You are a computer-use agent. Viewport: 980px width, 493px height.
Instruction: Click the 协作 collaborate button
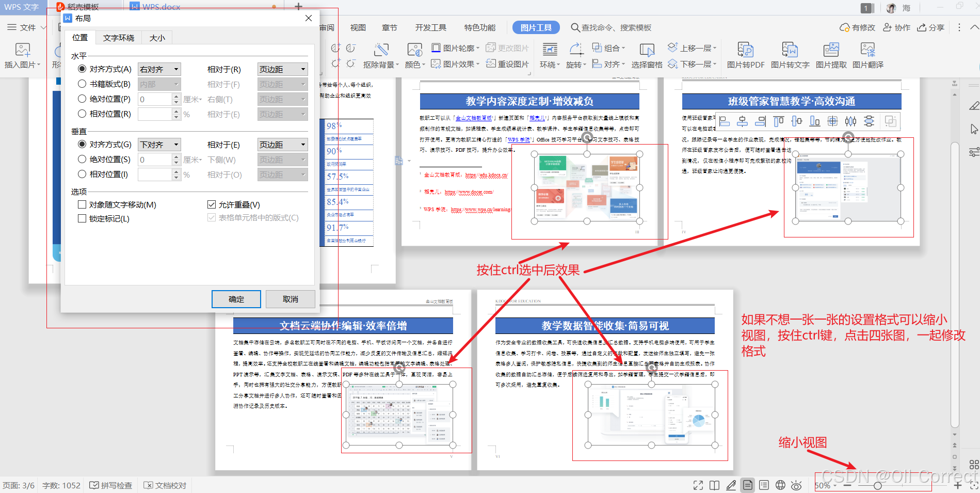pos(896,27)
